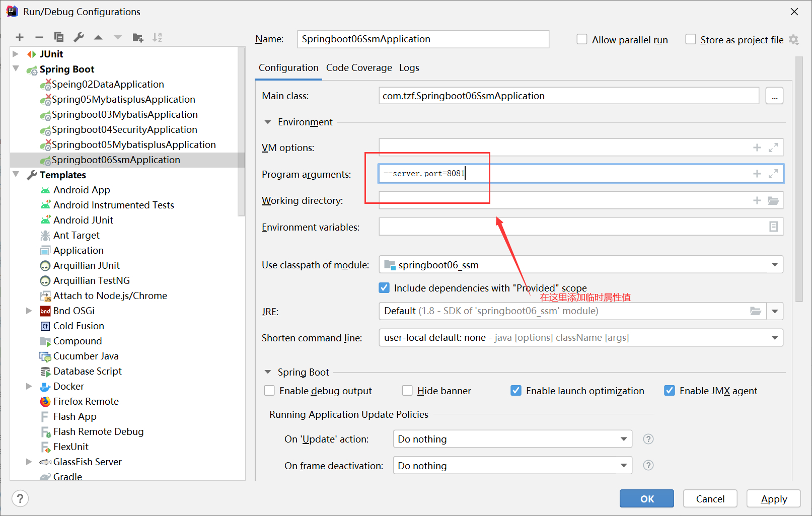The height and width of the screenshot is (516, 812).
Task: Click the Main class text field
Action: (x=568, y=96)
